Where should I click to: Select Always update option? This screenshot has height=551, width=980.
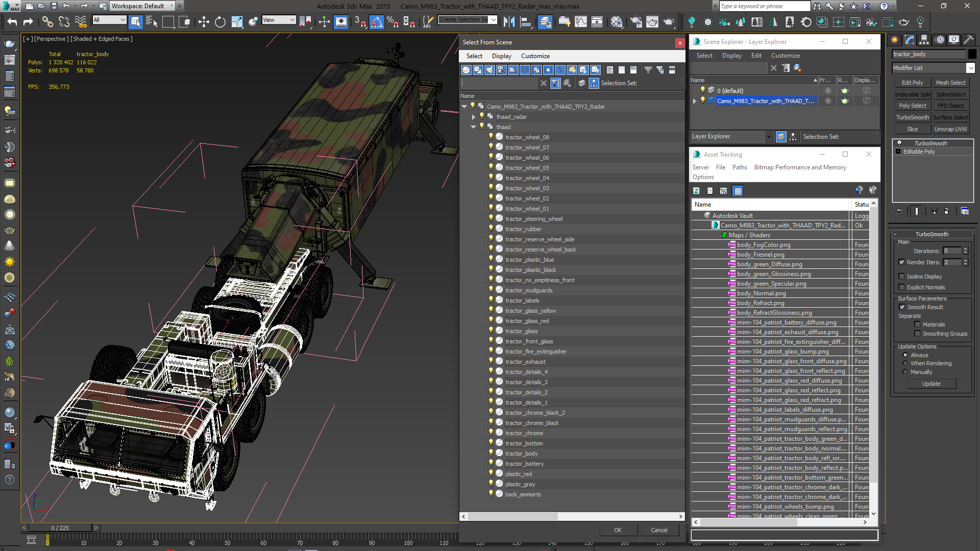(x=905, y=355)
